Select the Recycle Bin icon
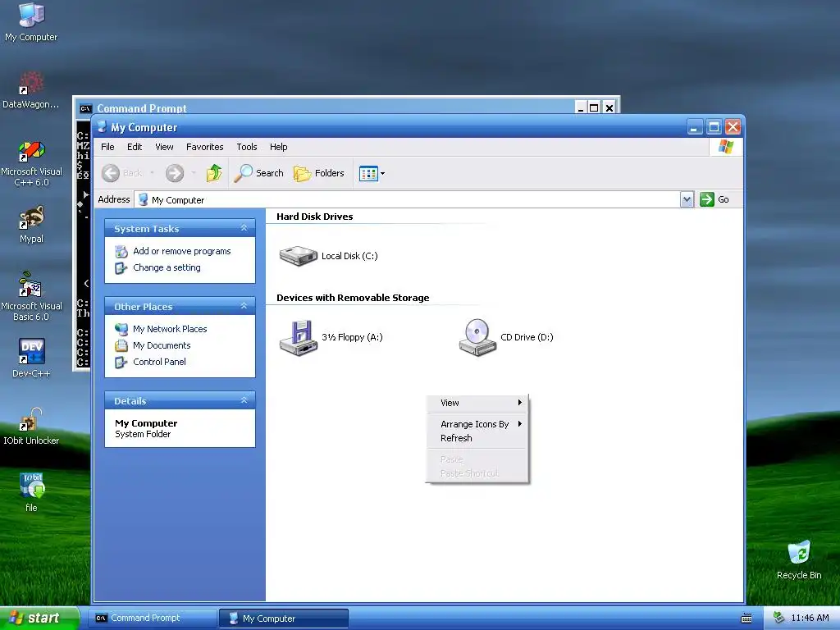 pos(799,559)
